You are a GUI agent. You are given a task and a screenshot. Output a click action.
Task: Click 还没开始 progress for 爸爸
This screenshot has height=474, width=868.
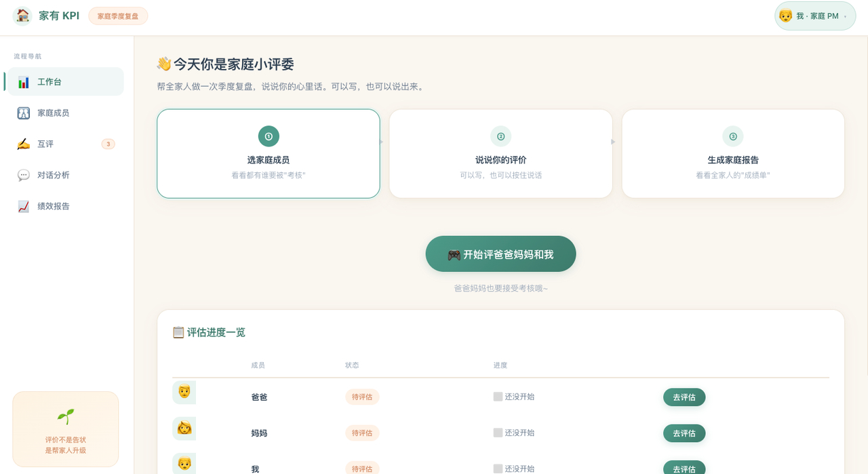point(514,397)
